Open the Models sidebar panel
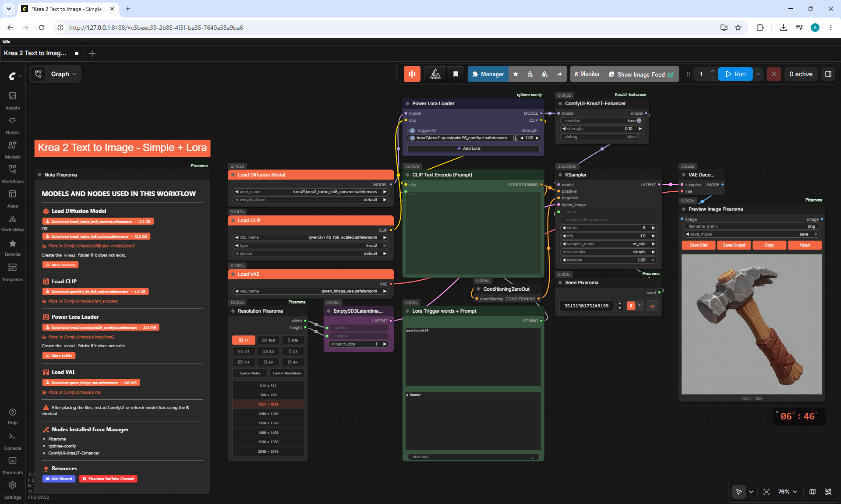The width and height of the screenshot is (841, 504). click(x=12, y=150)
